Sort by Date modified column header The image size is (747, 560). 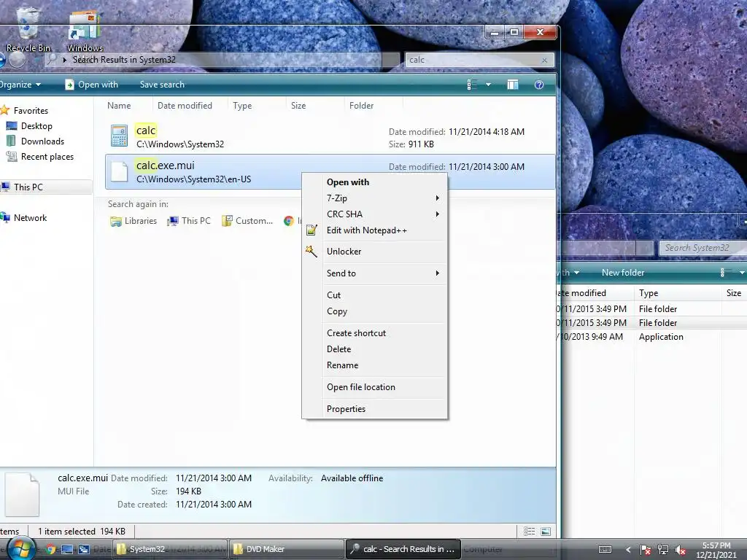[x=185, y=106]
